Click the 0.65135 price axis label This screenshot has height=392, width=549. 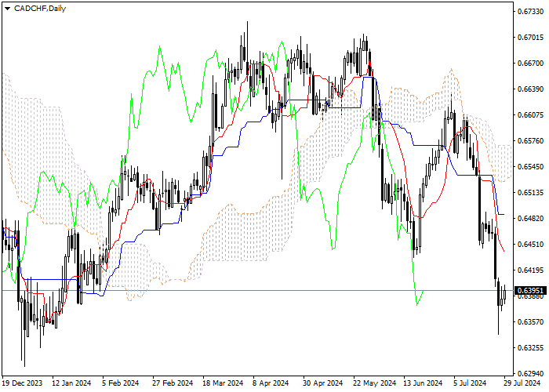click(531, 193)
